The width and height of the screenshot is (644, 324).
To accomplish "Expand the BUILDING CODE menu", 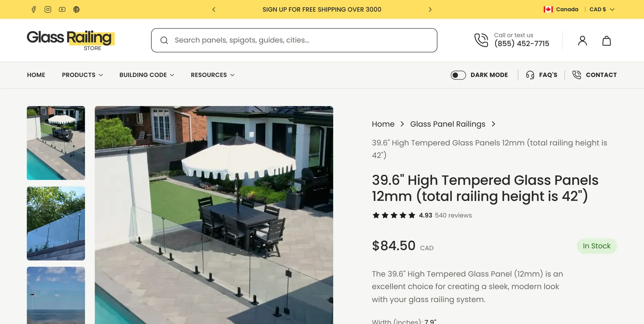I will coord(147,75).
